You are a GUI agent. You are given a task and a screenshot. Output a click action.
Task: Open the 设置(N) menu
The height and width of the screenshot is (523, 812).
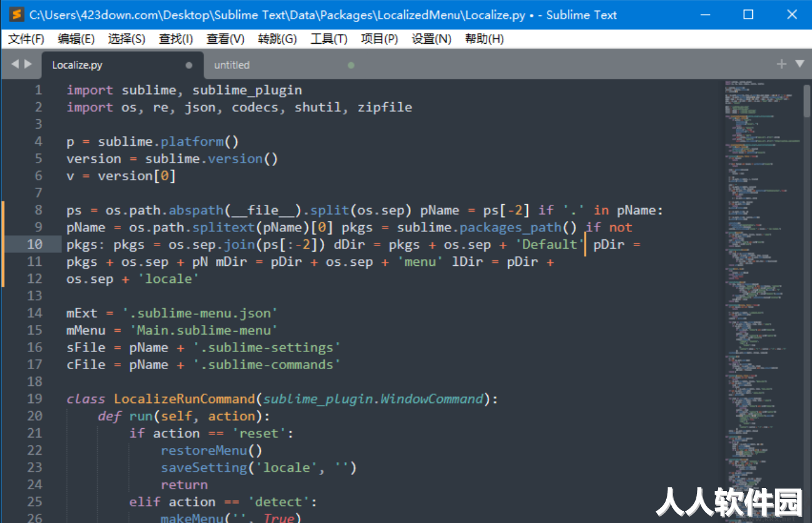431,39
